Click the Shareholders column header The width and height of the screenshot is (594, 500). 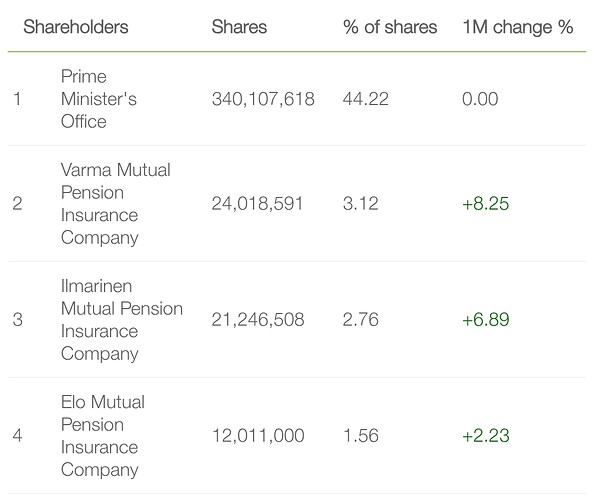coord(76,27)
